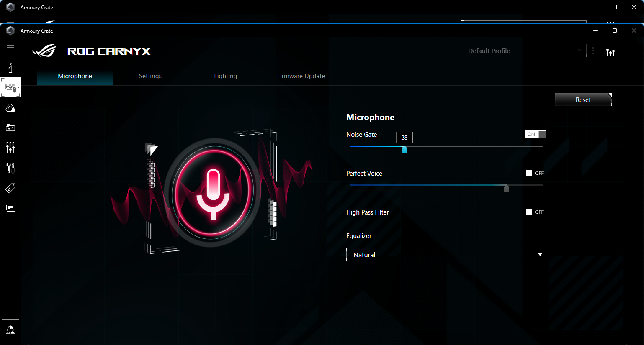Switch to the Firmware Update tab
Screen dimensions: 644x345
pyautogui.click(x=301, y=76)
